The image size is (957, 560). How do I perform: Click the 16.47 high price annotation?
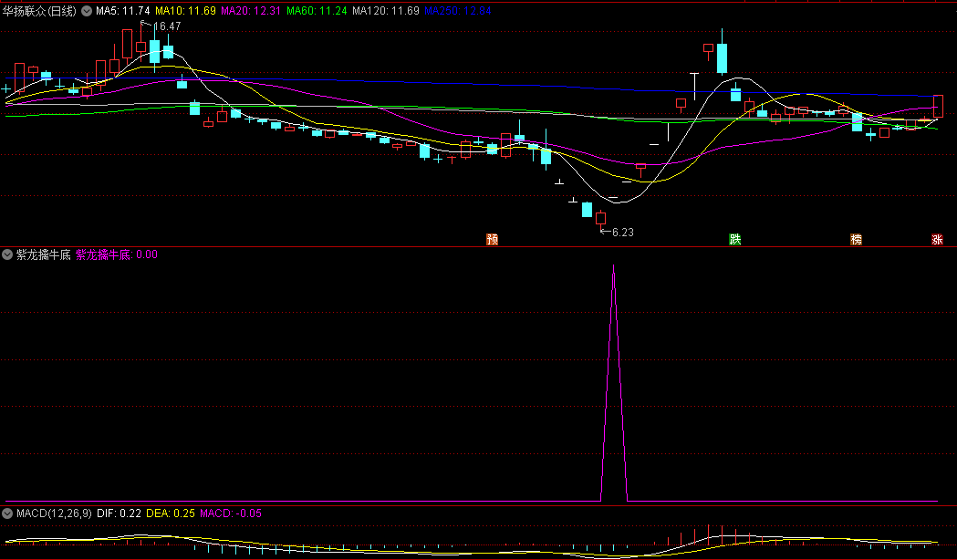[x=167, y=26]
